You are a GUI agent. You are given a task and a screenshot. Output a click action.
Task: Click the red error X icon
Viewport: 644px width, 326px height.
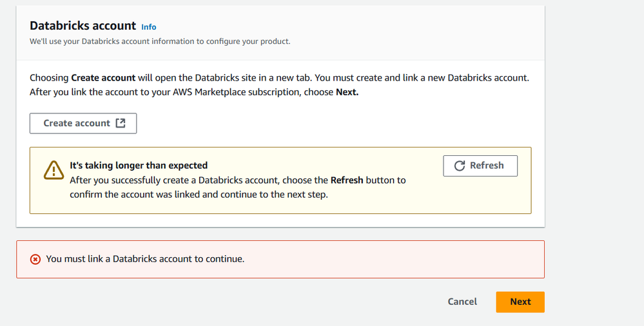[x=35, y=259]
